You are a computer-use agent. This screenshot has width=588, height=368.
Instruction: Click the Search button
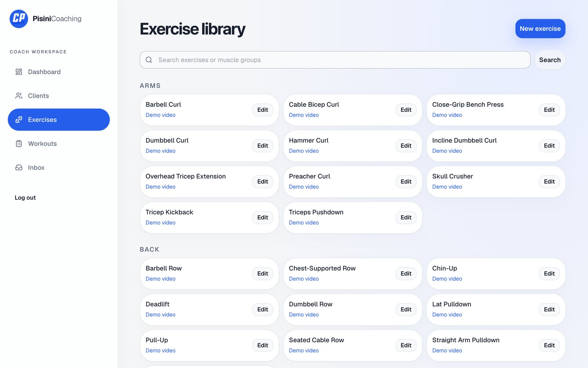(550, 60)
